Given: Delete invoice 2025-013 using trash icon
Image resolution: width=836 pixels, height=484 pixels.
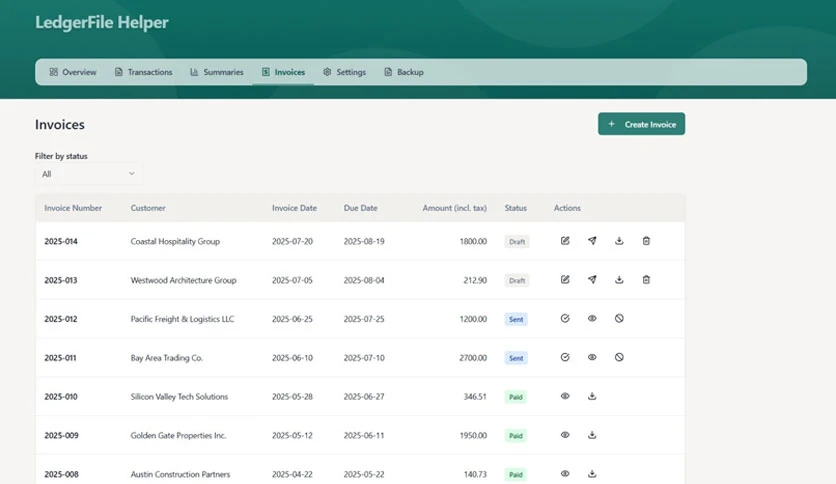Looking at the screenshot, I should pyautogui.click(x=646, y=280).
